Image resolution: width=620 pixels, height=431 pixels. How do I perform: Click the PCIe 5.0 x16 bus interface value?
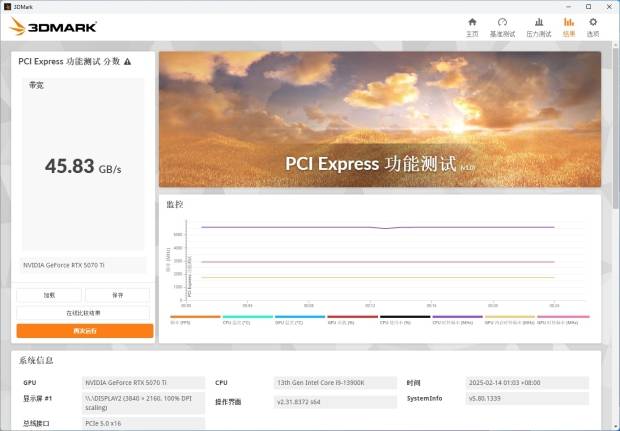coord(144,423)
